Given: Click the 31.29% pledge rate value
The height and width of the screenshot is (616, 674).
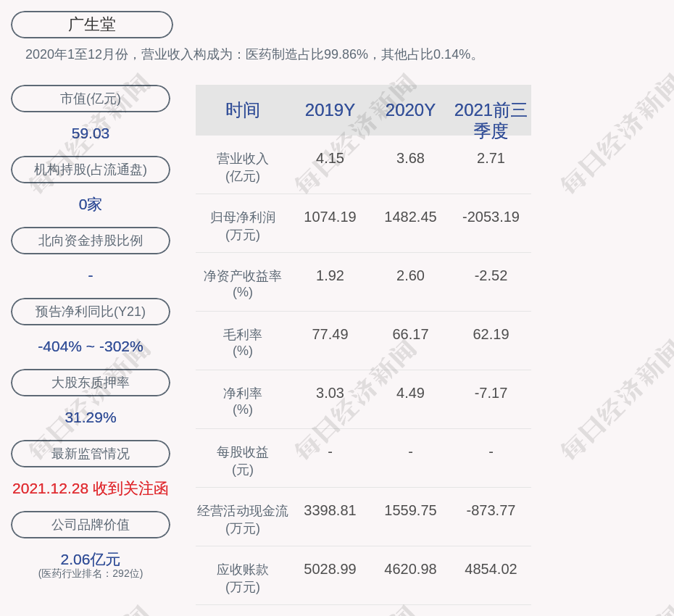Looking at the screenshot, I should [x=91, y=417].
